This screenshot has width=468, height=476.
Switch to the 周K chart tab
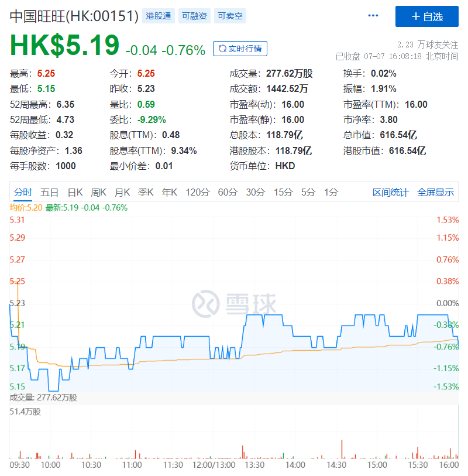(x=99, y=192)
